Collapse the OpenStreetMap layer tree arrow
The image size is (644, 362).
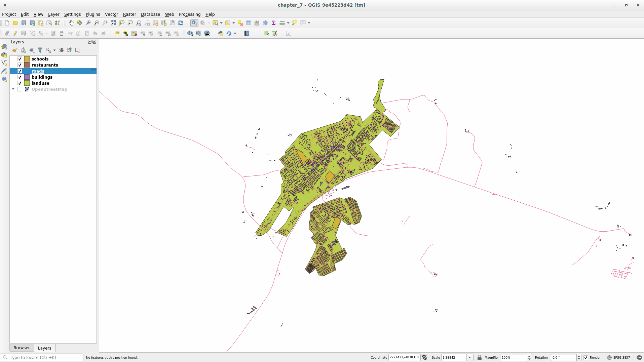click(x=13, y=89)
